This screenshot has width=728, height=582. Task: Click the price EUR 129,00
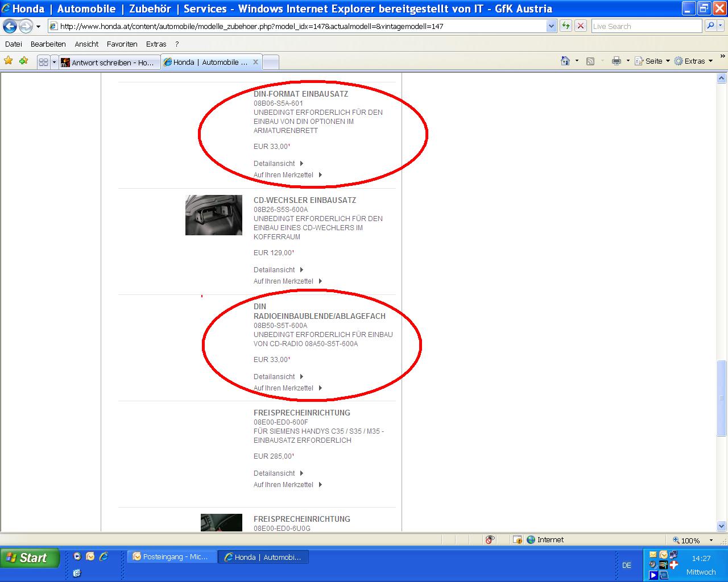pyautogui.click(x=274, y=253)
